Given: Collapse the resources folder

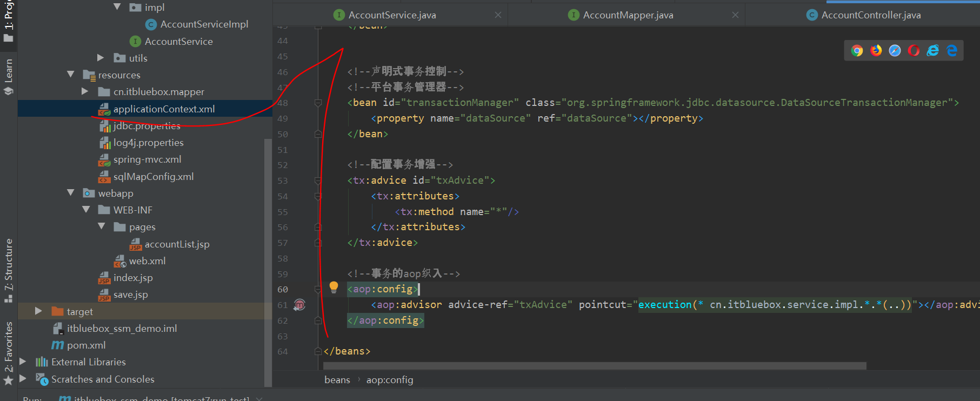Looking at the screenshot, I should click(70, 74).
